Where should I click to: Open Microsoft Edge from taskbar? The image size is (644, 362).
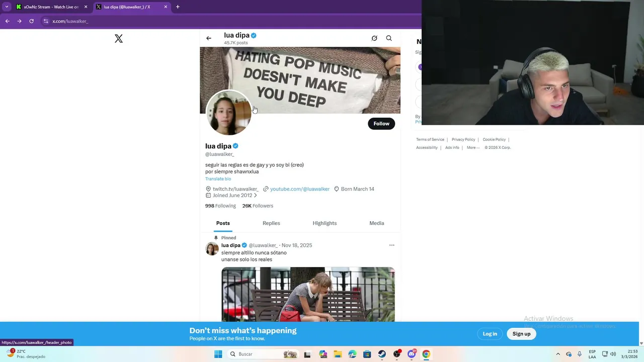352,354
